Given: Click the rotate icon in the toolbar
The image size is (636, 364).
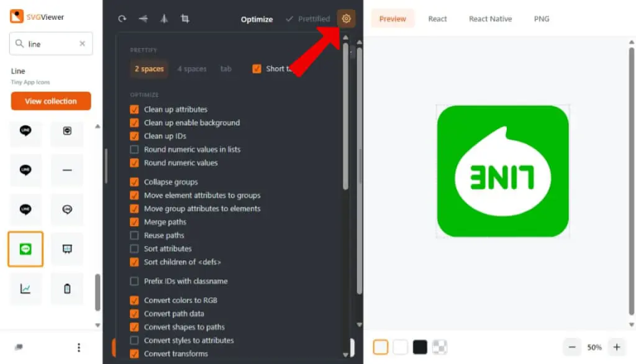Looking at the screenshot, I should (122, 19).
